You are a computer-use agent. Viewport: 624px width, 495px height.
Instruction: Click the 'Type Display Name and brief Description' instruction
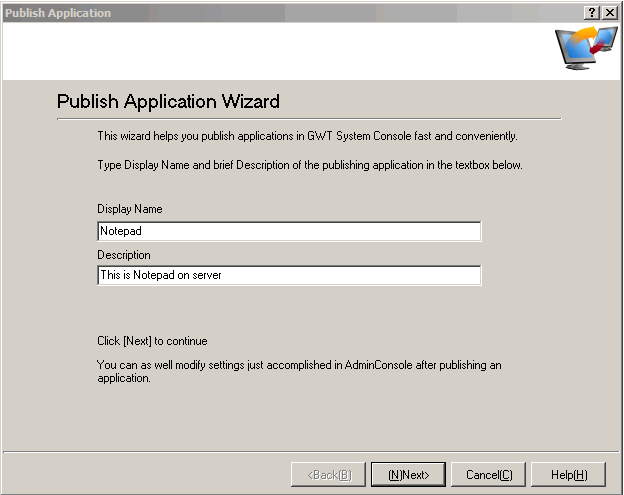(309, 165)
